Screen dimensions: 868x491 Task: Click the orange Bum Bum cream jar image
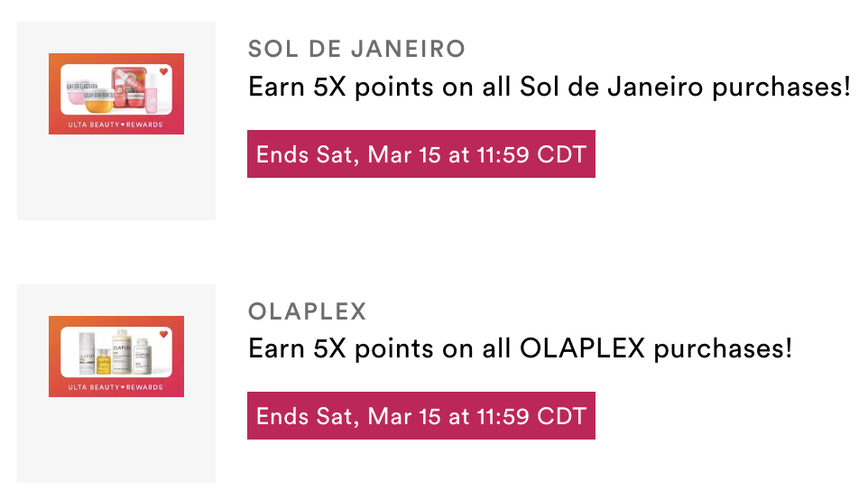pyautogui.click(x=99, y=102)
